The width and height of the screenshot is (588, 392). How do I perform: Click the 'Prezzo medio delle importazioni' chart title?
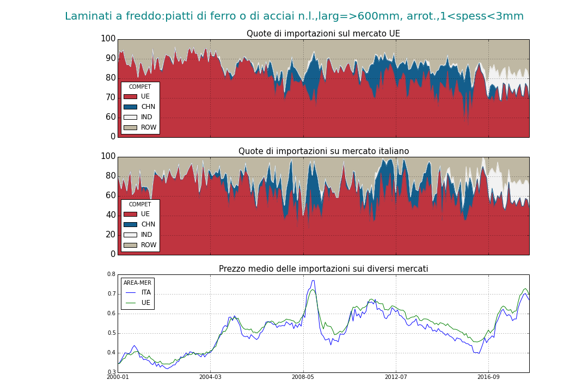pyautogui.click(x=323, y=269)
